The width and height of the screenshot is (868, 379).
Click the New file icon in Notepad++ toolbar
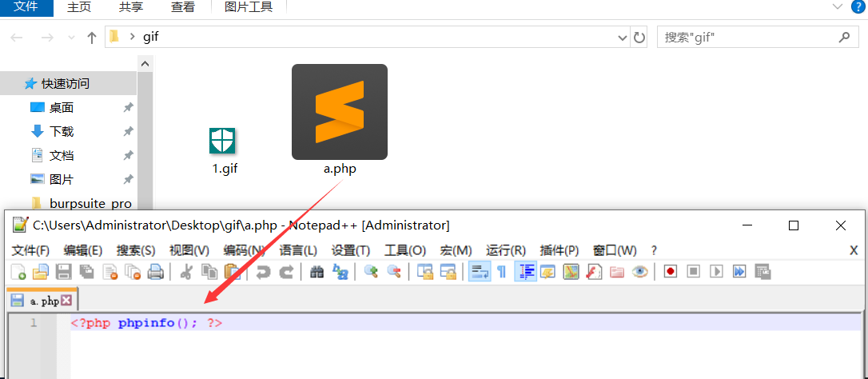pyautogui.click(x=18, y=272)
